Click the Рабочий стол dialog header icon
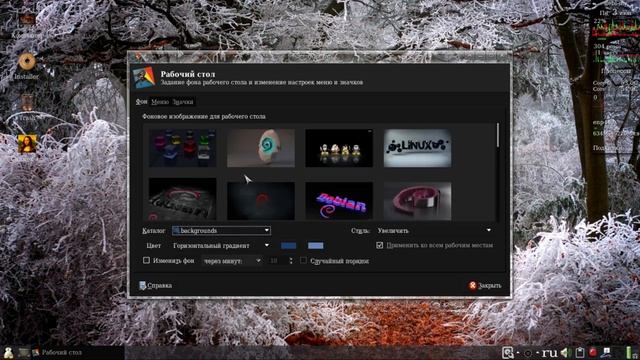This screenshot has height=360, width=640. (144, 77)
